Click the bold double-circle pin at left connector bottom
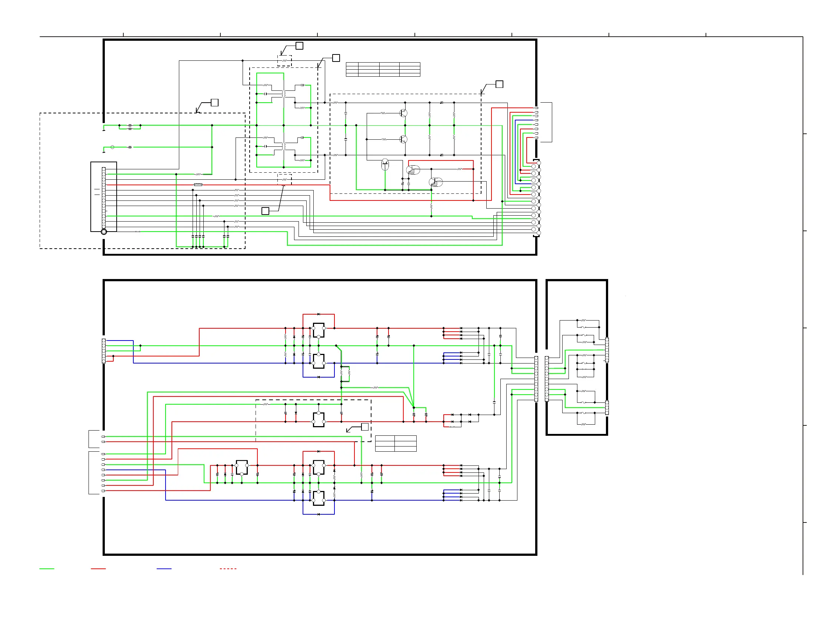This screenshot has height=624, width=840. (x=104, y=232)
